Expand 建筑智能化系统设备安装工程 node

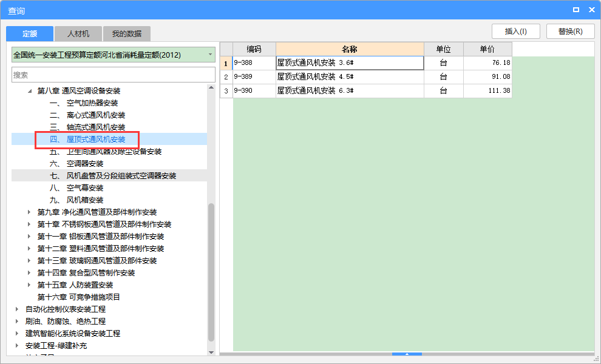[17, 333]
